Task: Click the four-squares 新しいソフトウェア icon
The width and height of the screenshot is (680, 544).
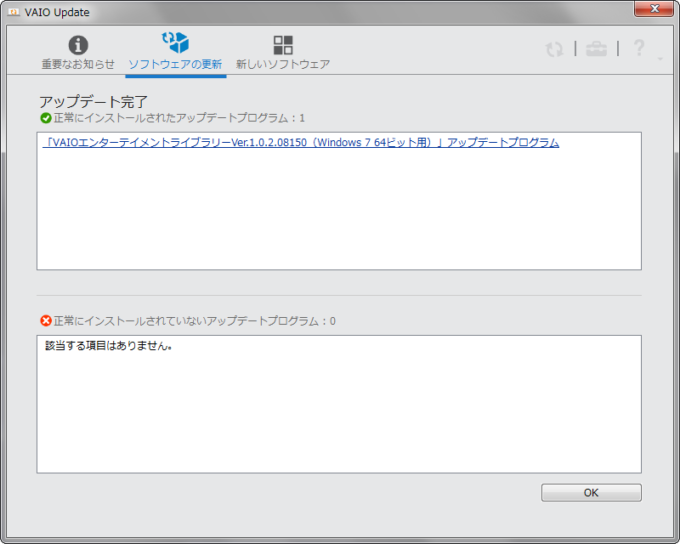Action: click(x=283, y=45)
